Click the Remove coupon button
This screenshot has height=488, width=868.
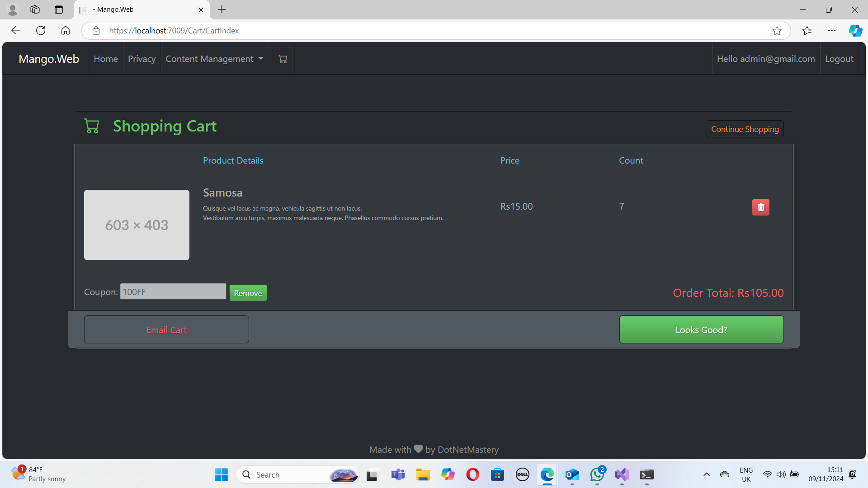248,292
